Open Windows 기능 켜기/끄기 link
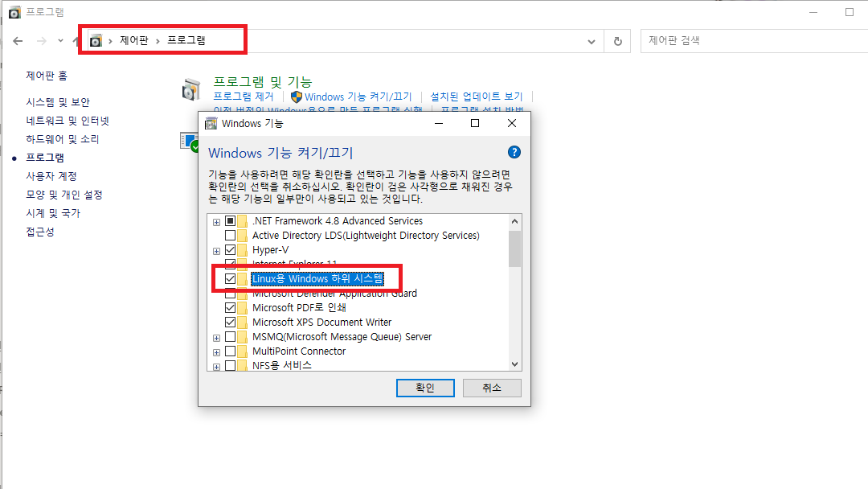Image resolution: width=868 pixels, height=489 pixels. tap(358, 97)
